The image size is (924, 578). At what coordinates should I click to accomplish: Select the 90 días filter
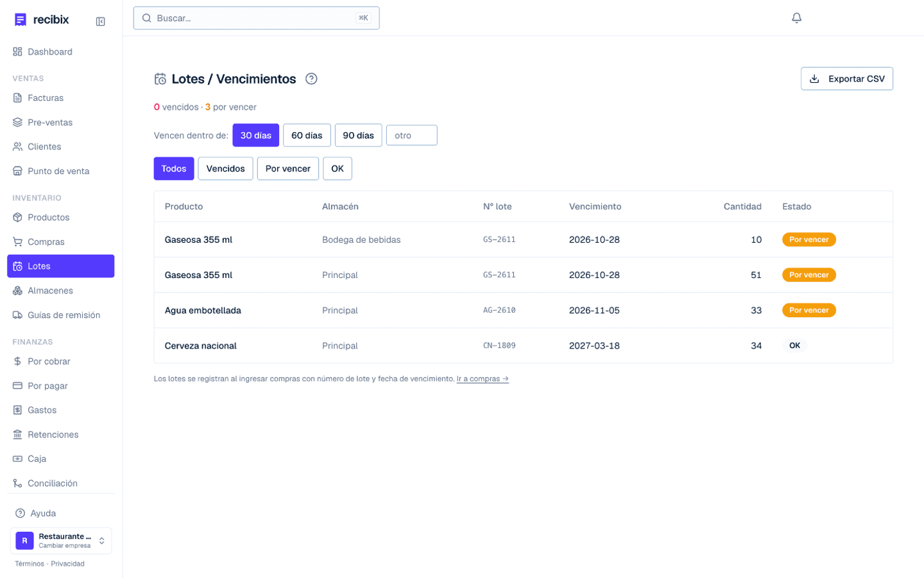click(x=358, y=136)
